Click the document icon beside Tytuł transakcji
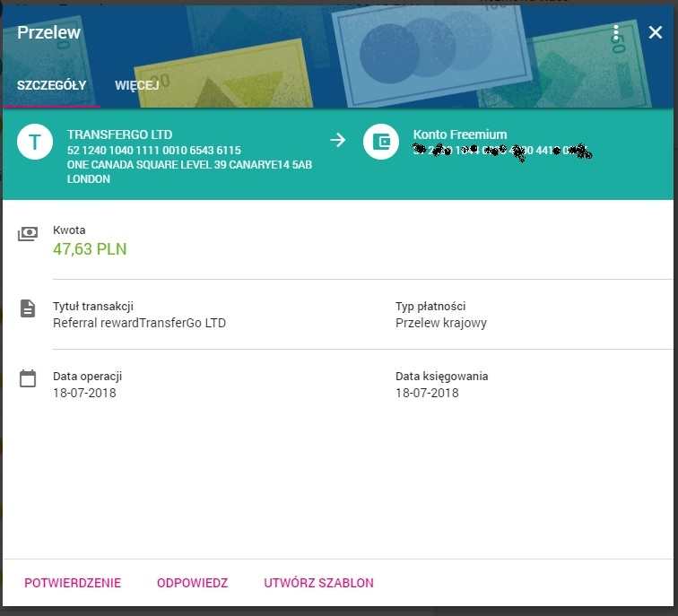Screen dimensions: 678x616 pyautogui.click(x=28, y=308)
